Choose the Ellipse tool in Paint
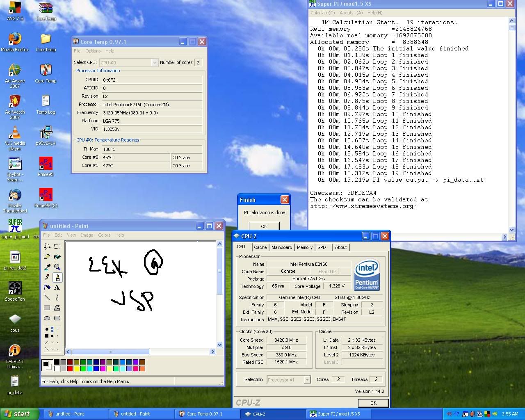Screen dimensions: 525x420 coord(47,318)
